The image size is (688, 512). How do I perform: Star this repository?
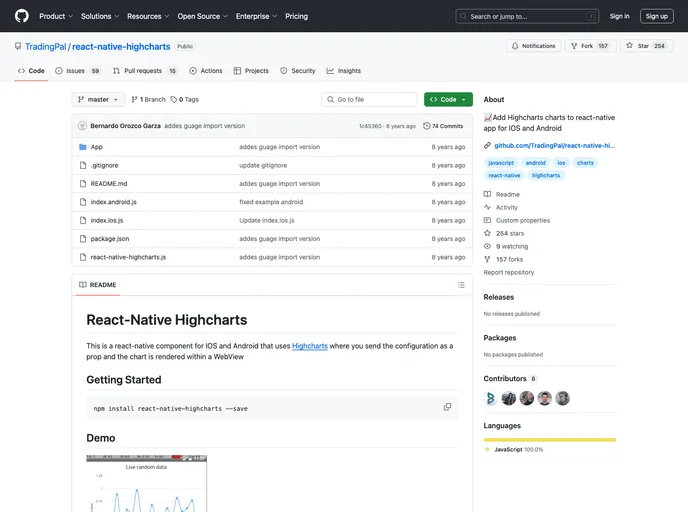(647, 46)
